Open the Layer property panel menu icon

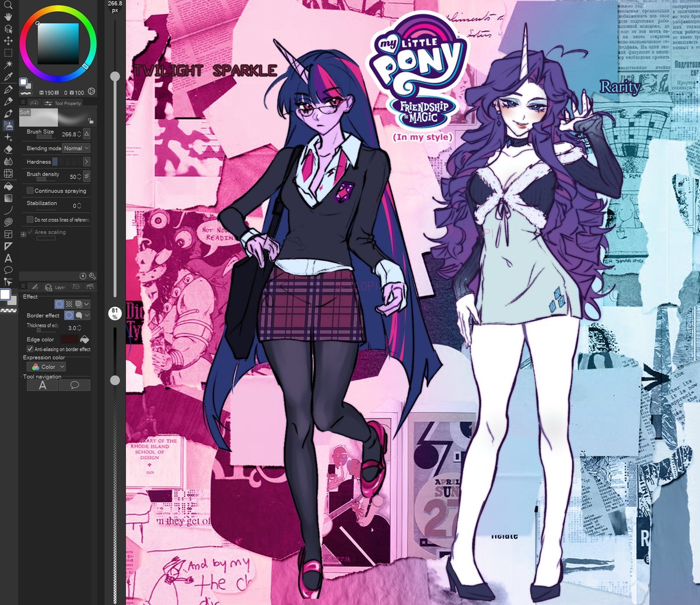tap(23, 286)
